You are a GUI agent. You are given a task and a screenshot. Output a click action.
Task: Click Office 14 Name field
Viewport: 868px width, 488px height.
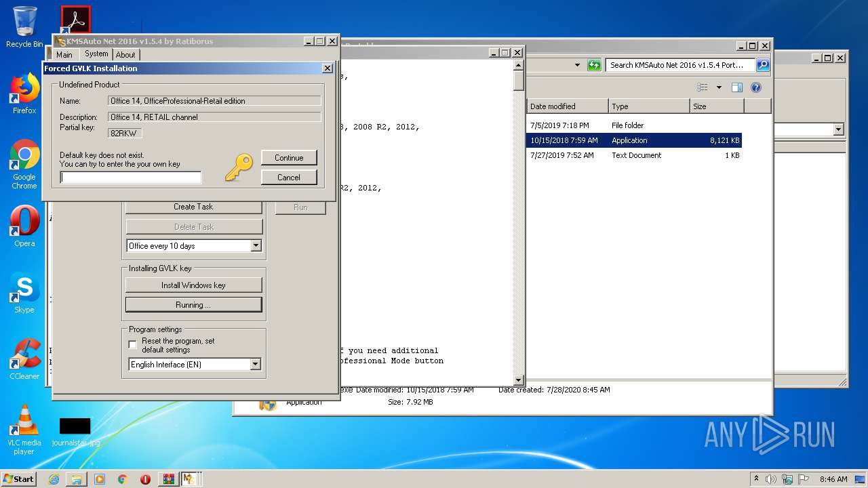coord(214,101)
